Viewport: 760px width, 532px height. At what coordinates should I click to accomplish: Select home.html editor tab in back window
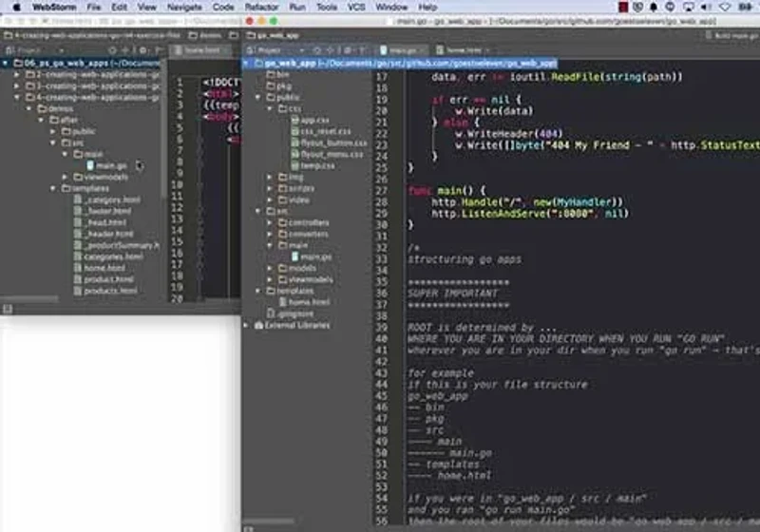(x=201, y=50)
